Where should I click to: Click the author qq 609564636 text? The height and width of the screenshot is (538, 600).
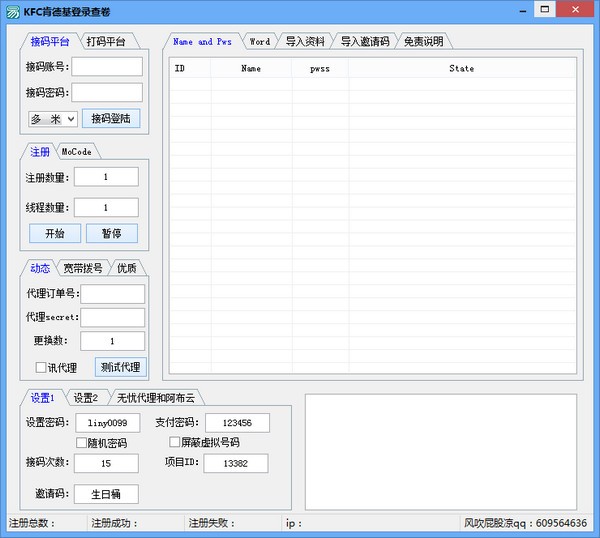point(525,523)
